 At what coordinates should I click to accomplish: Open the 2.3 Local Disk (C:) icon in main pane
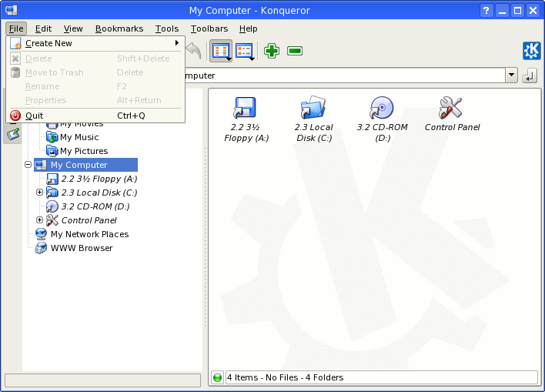click(x=313, y=108)
